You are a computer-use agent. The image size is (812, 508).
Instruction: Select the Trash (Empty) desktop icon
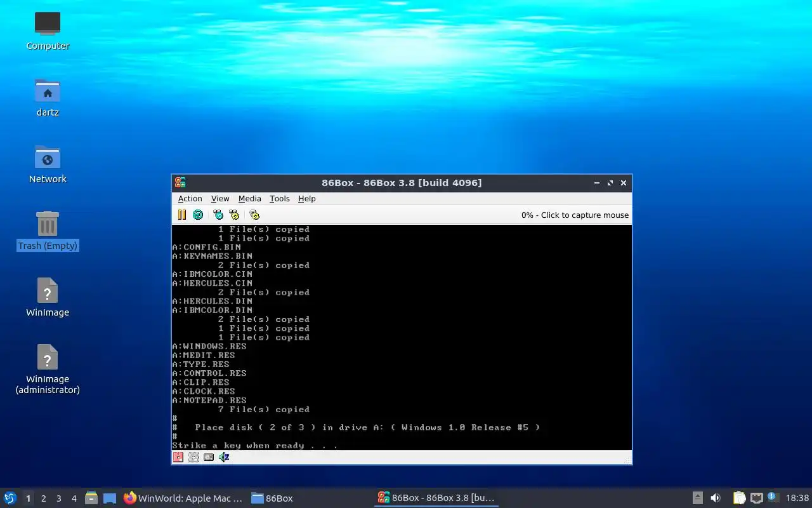(x=48, y=231)
